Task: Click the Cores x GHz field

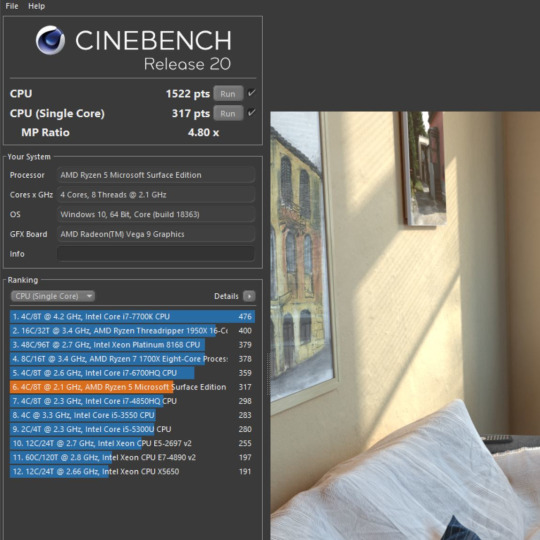Action: 156,195
